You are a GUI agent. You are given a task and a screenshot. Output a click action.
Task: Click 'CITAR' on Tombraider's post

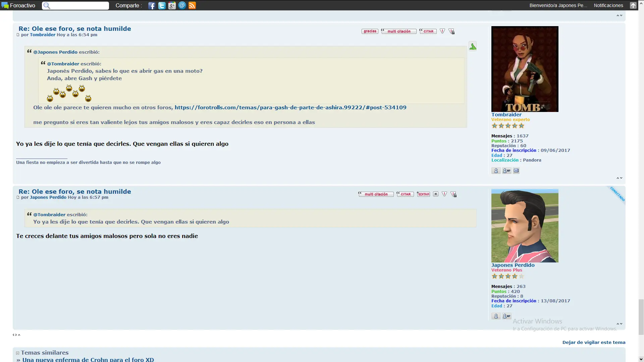[428, 31]
